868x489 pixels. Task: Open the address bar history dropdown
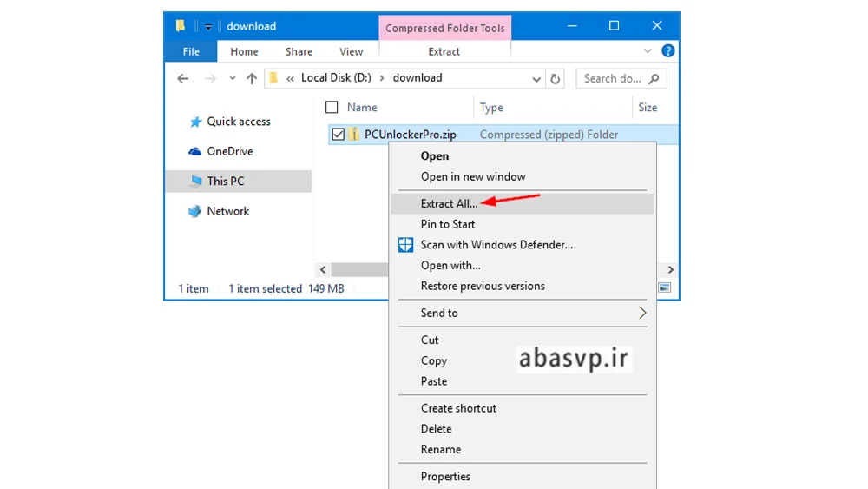coord(536,79)
